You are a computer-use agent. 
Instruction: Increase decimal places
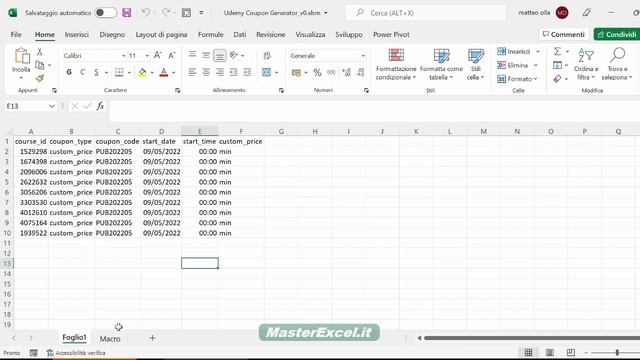click(346, 73)
